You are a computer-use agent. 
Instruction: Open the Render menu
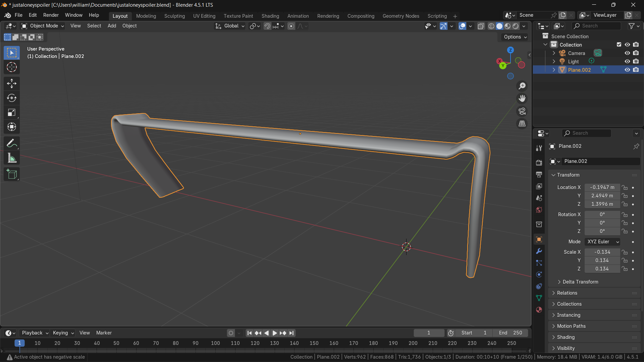tap(51, 15)
